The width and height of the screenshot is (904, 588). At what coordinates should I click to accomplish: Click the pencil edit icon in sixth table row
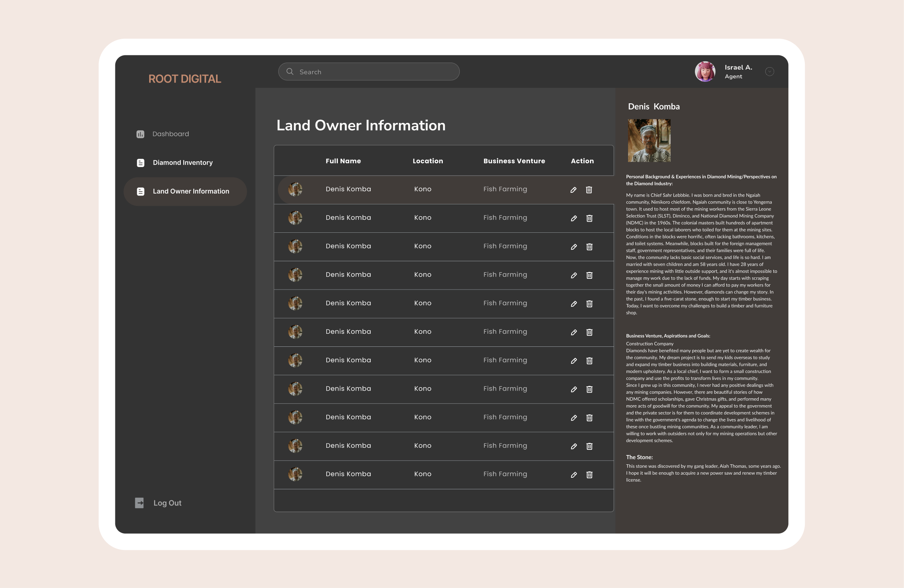[574, 332]
